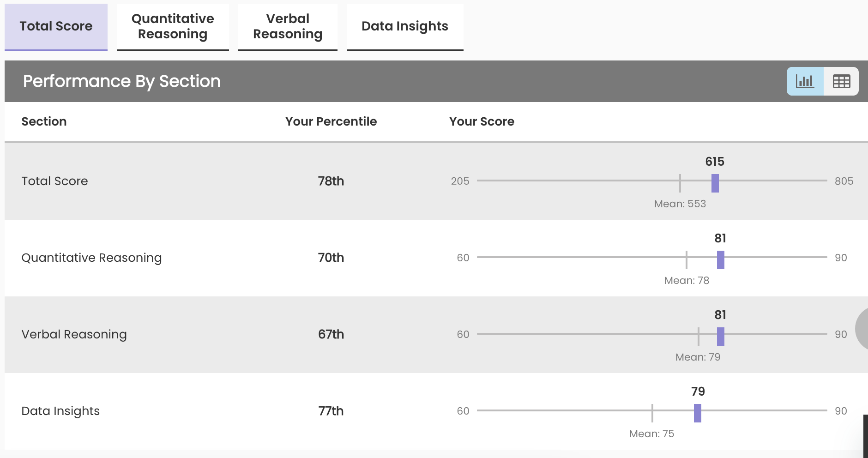Click the Total Score mean tick
The height and width of the screenshot is (458, 868).
[680, 183]
